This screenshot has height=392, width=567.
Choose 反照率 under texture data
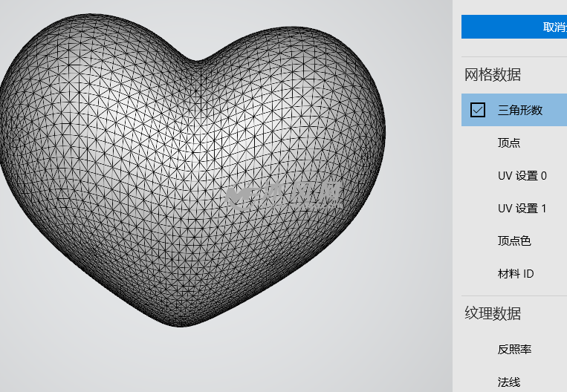(x=514, y=349)
